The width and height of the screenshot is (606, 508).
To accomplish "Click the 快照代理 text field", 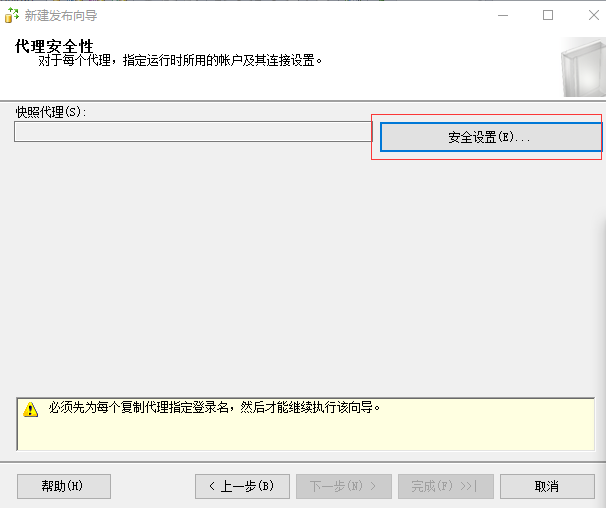I will (x=193, y=131).
